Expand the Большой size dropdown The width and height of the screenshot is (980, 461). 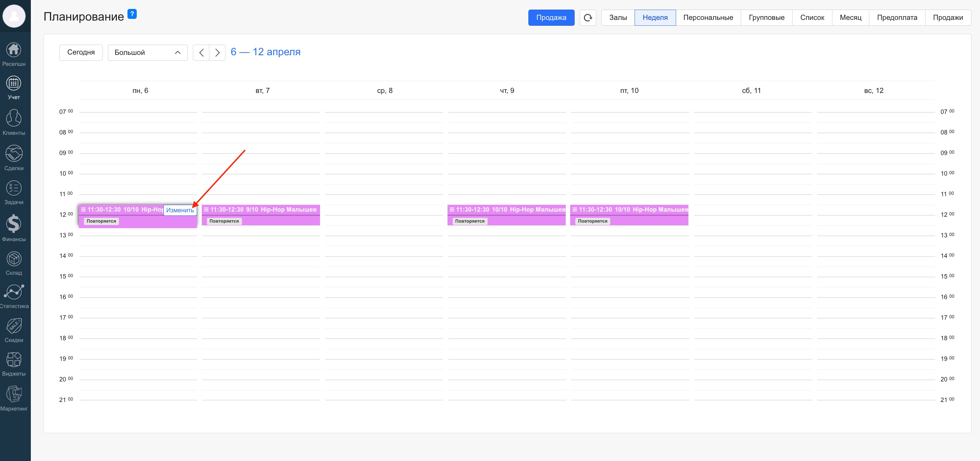pos(148,52)
